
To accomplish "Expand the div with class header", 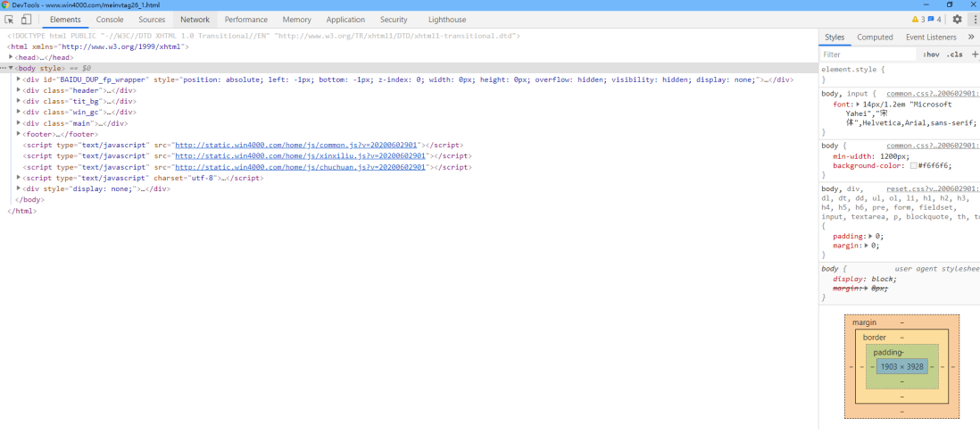I will pyautogui.click(x=19, y=90).
